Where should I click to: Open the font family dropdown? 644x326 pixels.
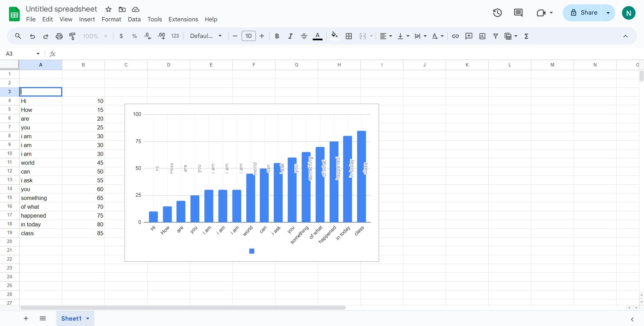click(205, 36)
